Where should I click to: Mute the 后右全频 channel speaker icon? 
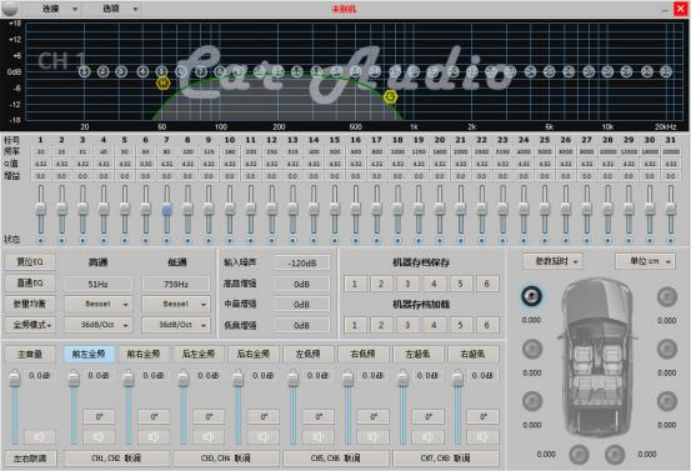[263, 437]
